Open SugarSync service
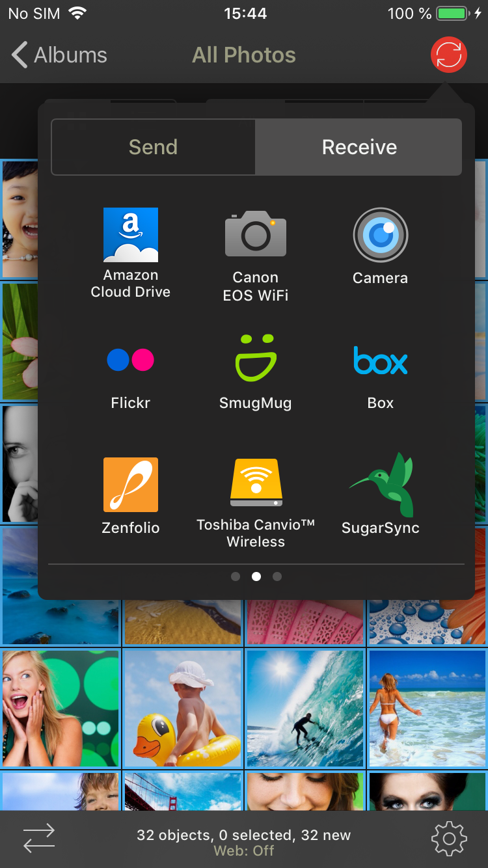The width and height of the screenshot is (488, 868). point(381,495)
